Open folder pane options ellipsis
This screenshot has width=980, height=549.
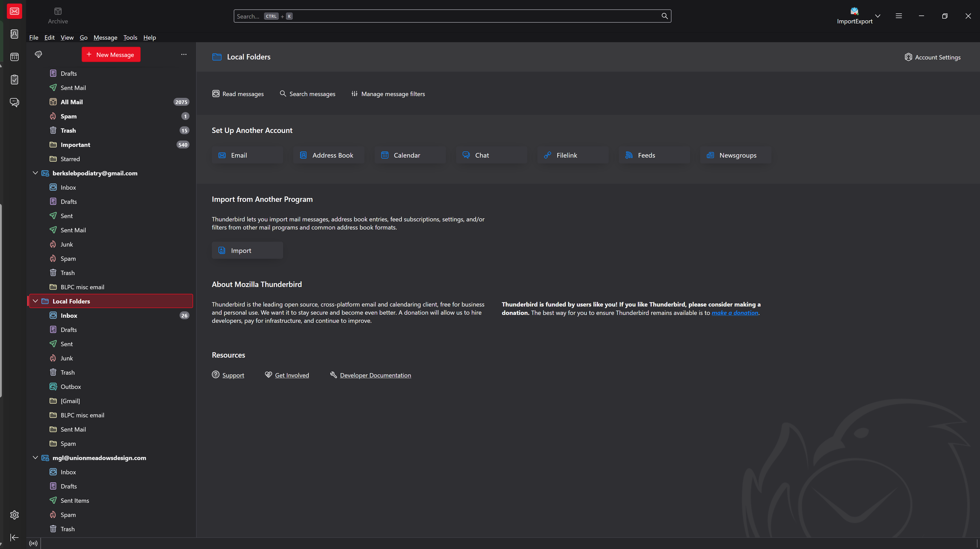pos(184,54)
